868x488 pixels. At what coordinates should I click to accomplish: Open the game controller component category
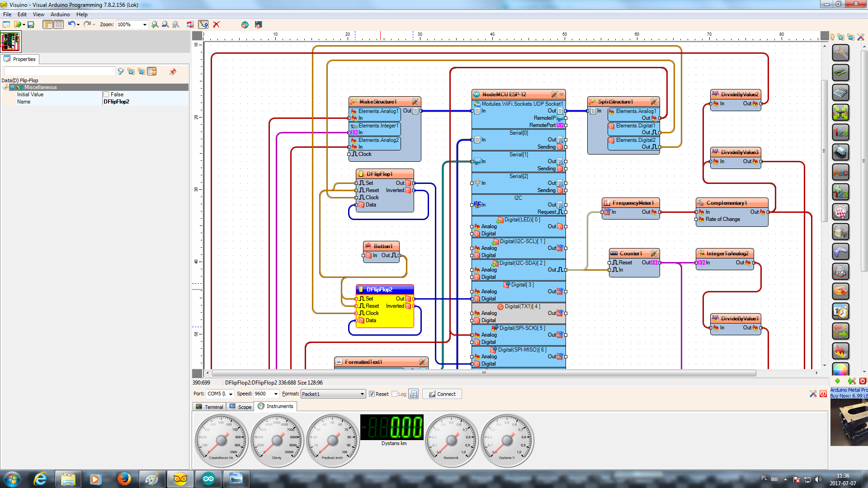coord(840,252)
